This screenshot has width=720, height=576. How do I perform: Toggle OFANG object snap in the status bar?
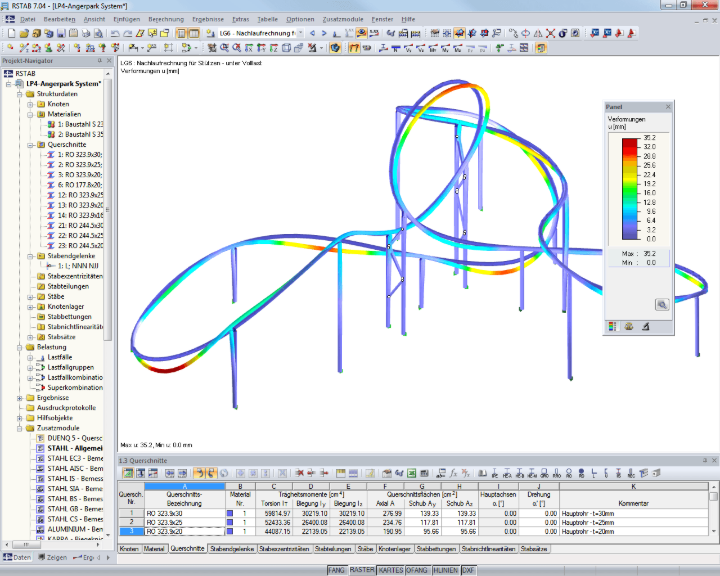click(x=416, y=570)
